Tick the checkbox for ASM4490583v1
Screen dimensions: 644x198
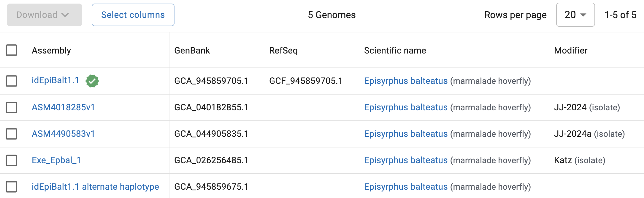point(12,134)
